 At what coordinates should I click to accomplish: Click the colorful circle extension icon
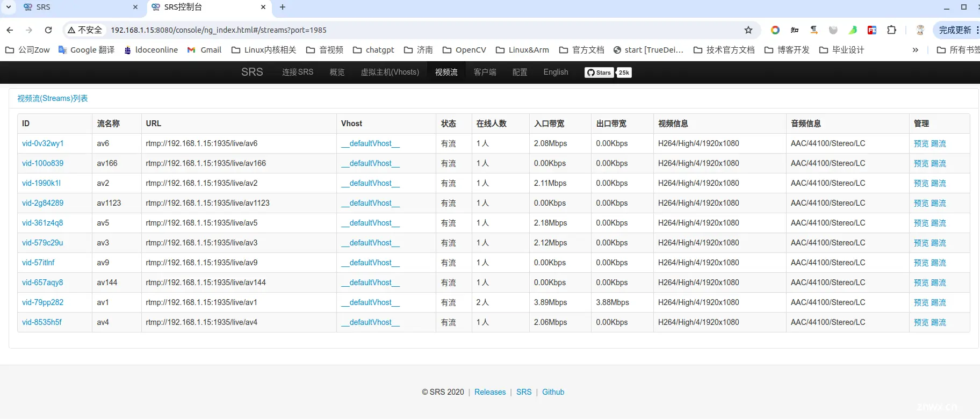[x=775, y=30]
